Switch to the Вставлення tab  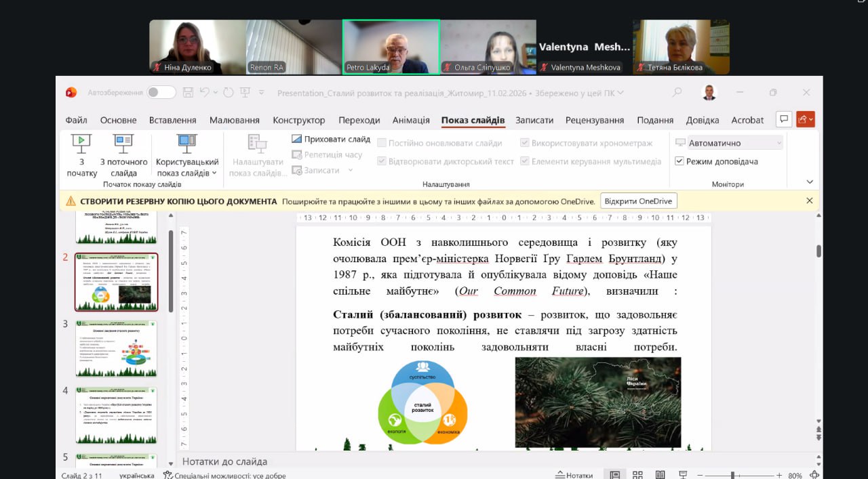[x=173, y=120]
